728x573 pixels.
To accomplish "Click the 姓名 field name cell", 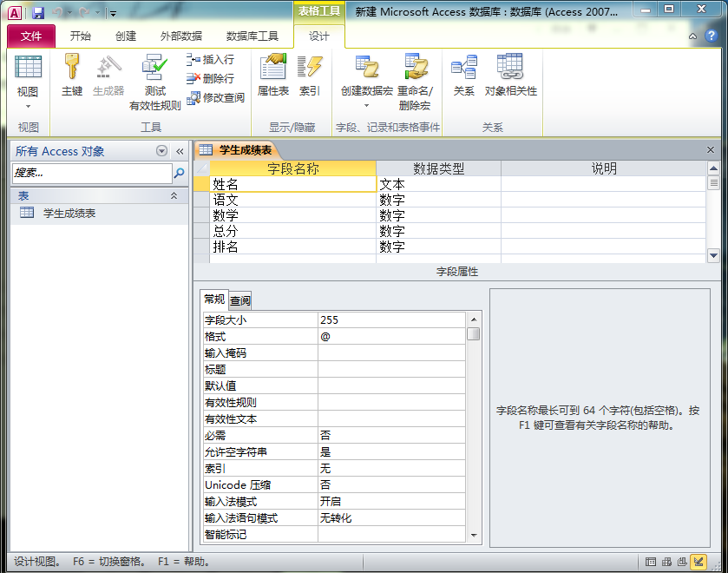I will (x=293, y=185).
